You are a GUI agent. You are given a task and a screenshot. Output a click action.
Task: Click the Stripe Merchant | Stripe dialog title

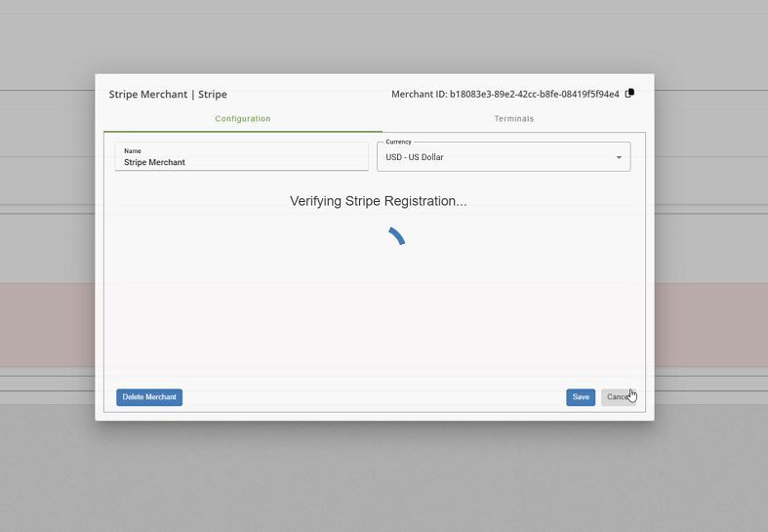click(x=168, y=95)
